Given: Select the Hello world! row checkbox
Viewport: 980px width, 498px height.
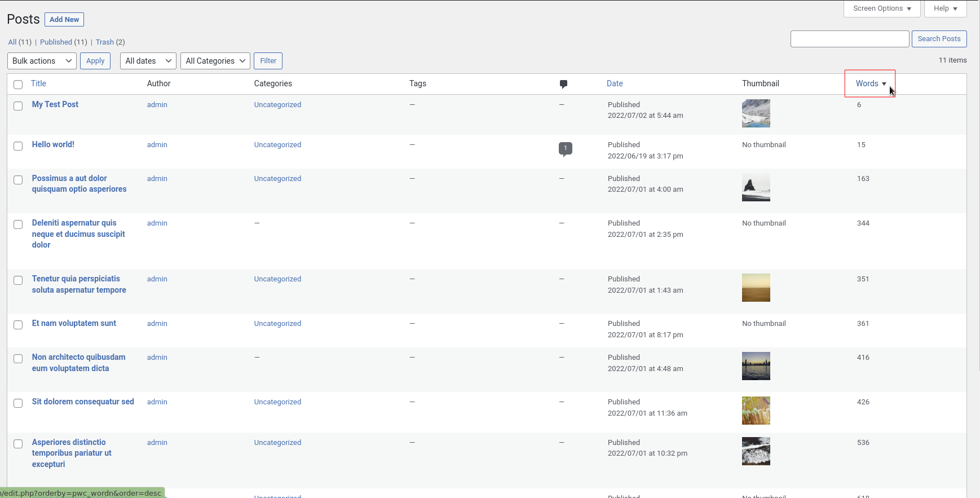Looking at the screenshot, I should click(18, 146).
